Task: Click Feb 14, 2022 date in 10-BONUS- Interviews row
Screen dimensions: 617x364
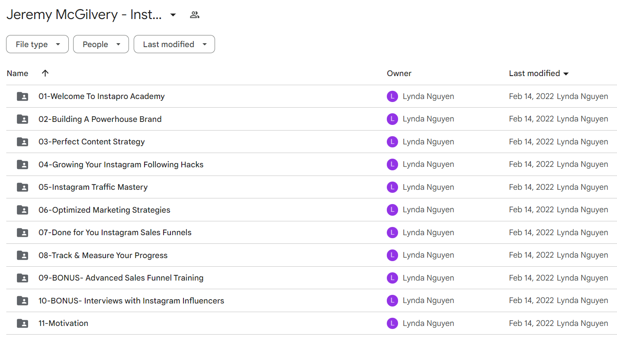Action: point(531,300)
